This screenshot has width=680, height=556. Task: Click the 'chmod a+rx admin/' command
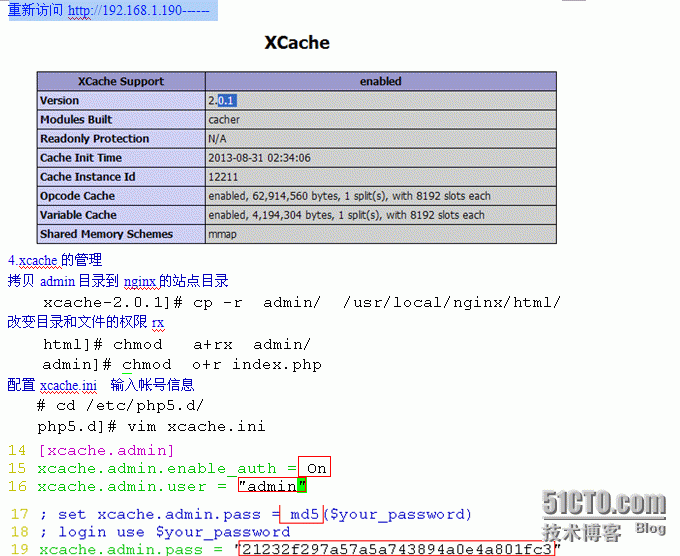coord(212,344)
